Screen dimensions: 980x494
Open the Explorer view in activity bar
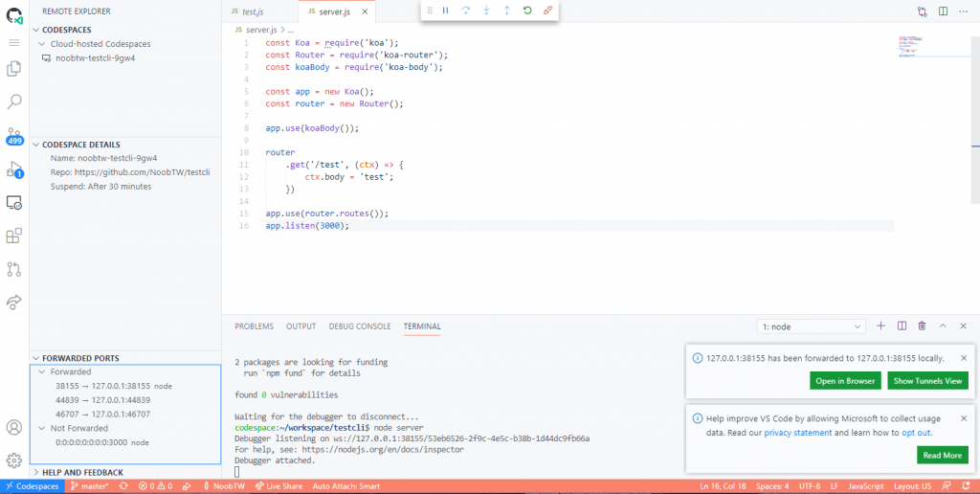click(13, 69)
